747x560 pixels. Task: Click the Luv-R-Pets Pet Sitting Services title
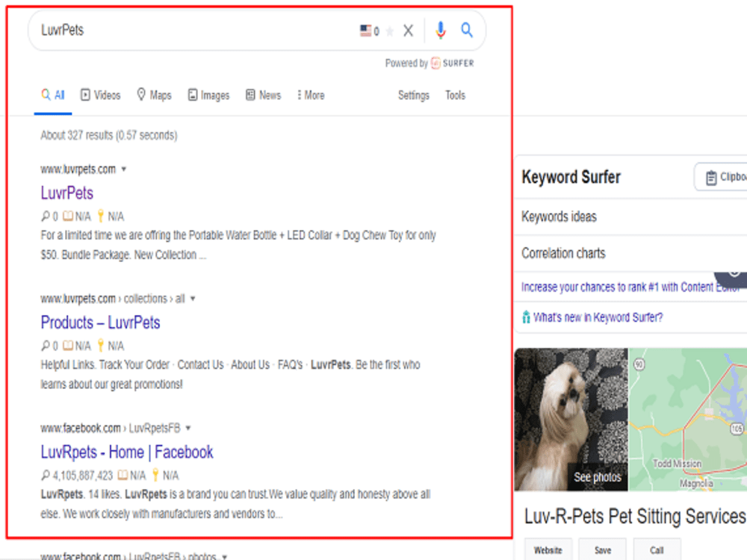click(x=635, y=517)
